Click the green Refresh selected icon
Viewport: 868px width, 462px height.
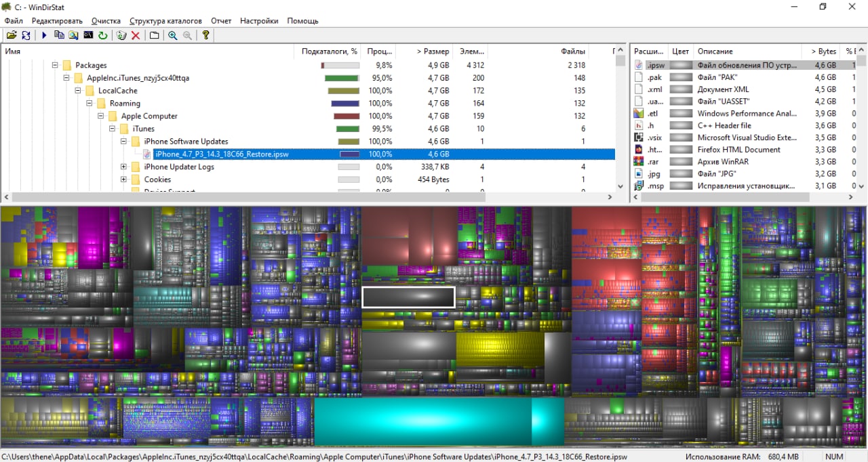(x=102, y=35)
